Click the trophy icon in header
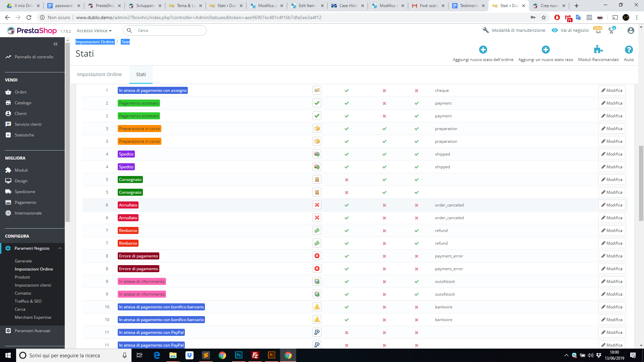 pyautogui.click(x=611, y=31)
